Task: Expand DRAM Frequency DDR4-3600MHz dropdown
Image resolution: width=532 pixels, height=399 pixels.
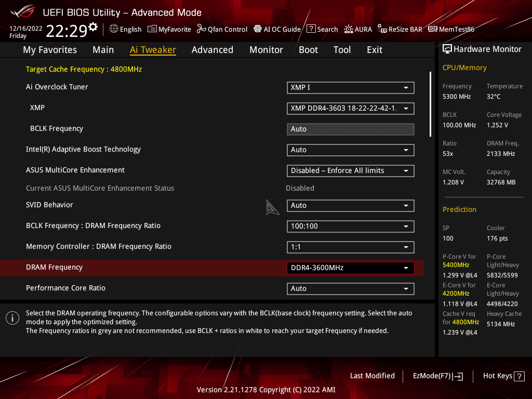Action: 351,268
